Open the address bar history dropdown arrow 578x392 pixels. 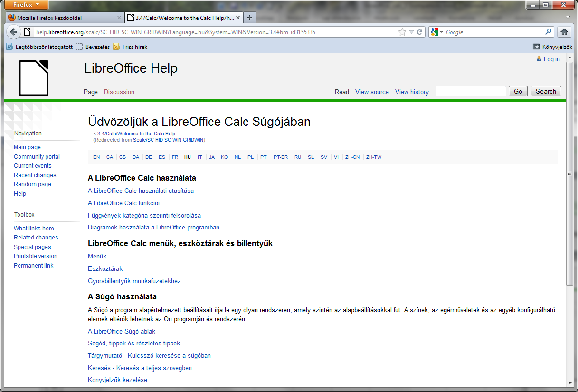pos(411,32)
